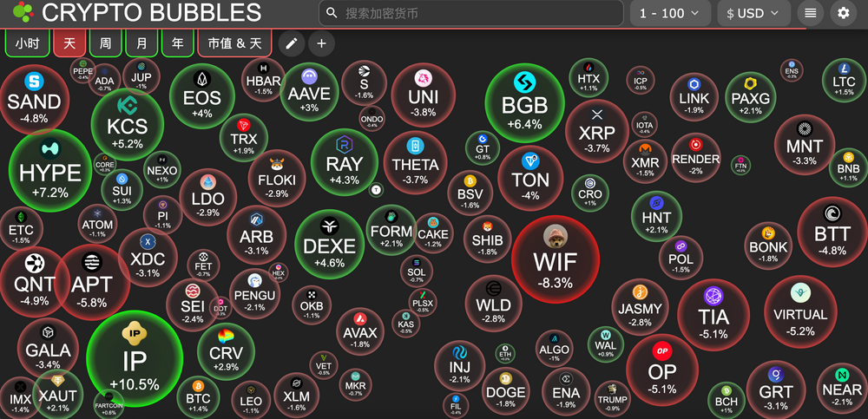This screenshot has width=868, height=419.
Task: Click the pencil edit configuration icon
Action: tap(292, 43)
